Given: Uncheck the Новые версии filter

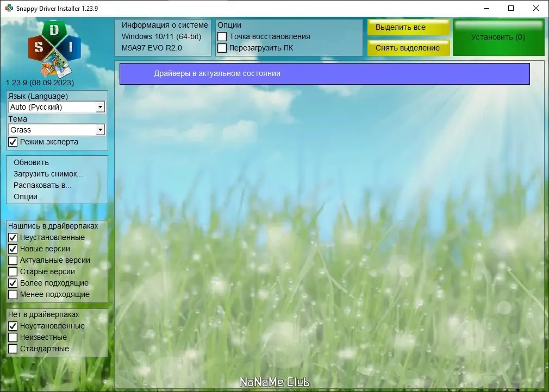Looking at the screenshot, I should click(x=12, y=249).
